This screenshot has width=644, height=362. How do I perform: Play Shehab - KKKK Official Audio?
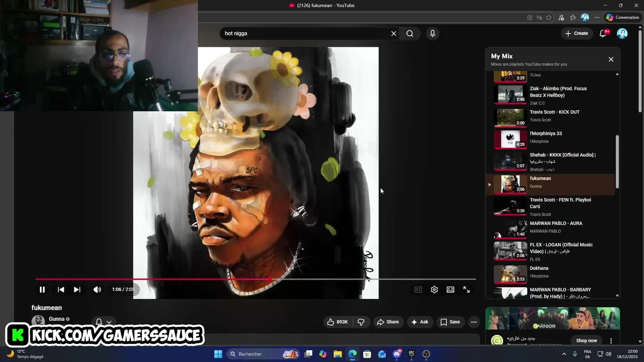551,161
